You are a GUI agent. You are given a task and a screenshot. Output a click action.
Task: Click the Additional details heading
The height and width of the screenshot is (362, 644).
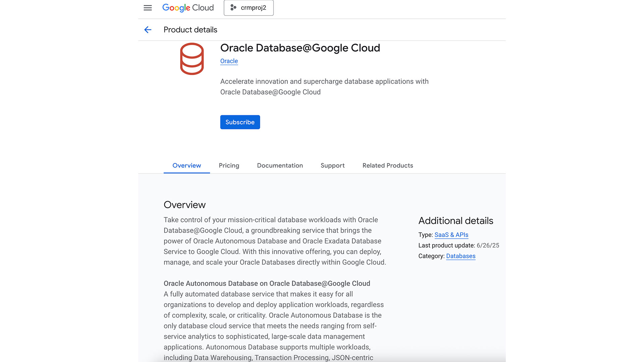[455, 221]
